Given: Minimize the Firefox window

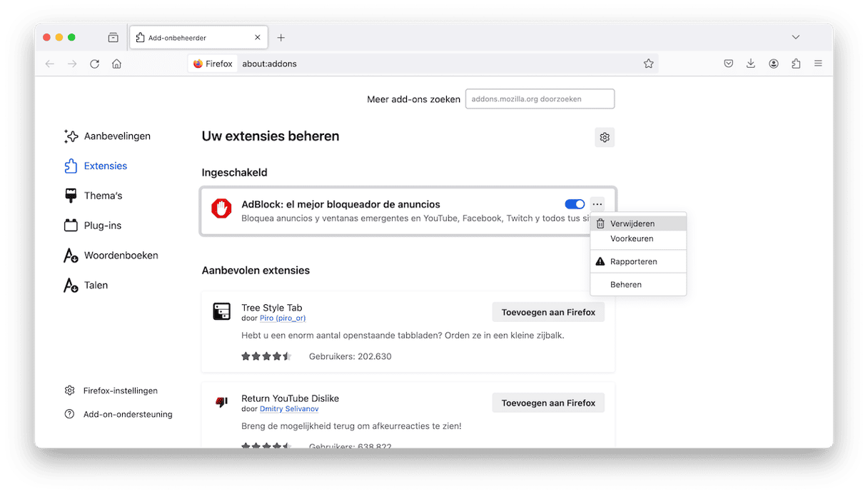Looking at the screenshot, I should (59, 37).
